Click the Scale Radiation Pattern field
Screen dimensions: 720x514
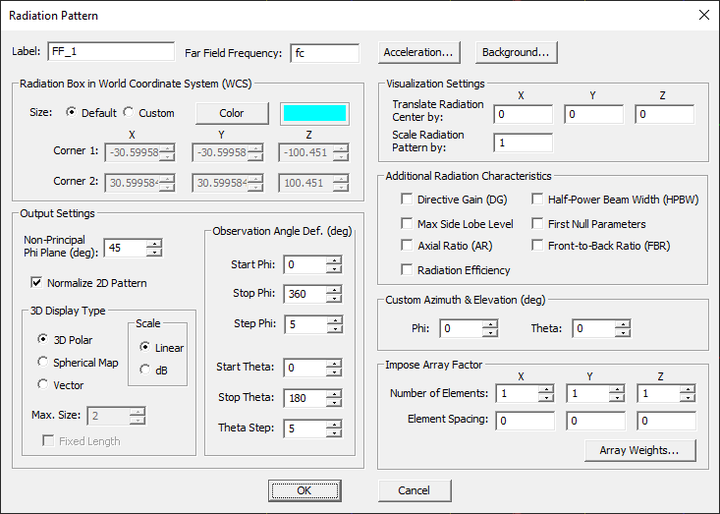tap(522, 143)
